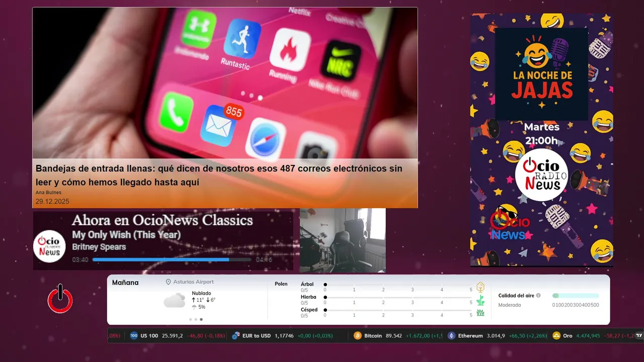Click EUR to USD rate 1,17746
This screenshot has height=362, width=644.
(284, 335)
